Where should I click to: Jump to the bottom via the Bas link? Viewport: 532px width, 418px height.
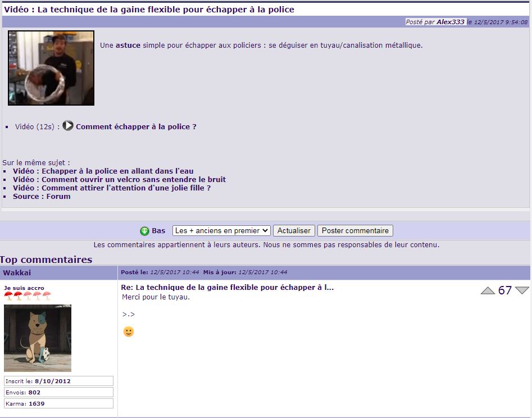(x=158, y=231)
